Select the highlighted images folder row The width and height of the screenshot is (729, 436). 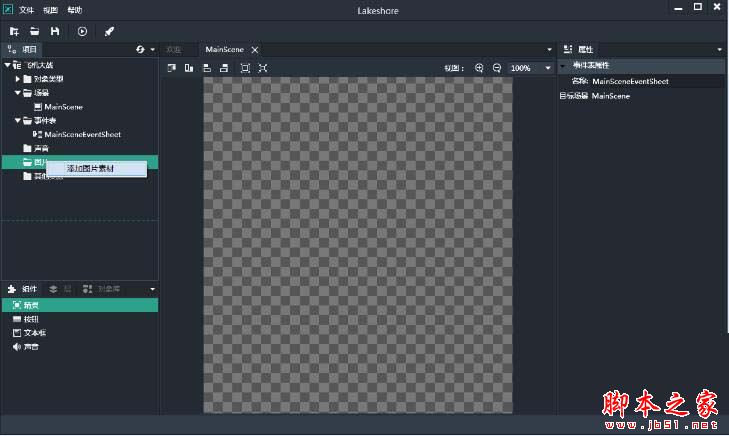coord(80,162)
